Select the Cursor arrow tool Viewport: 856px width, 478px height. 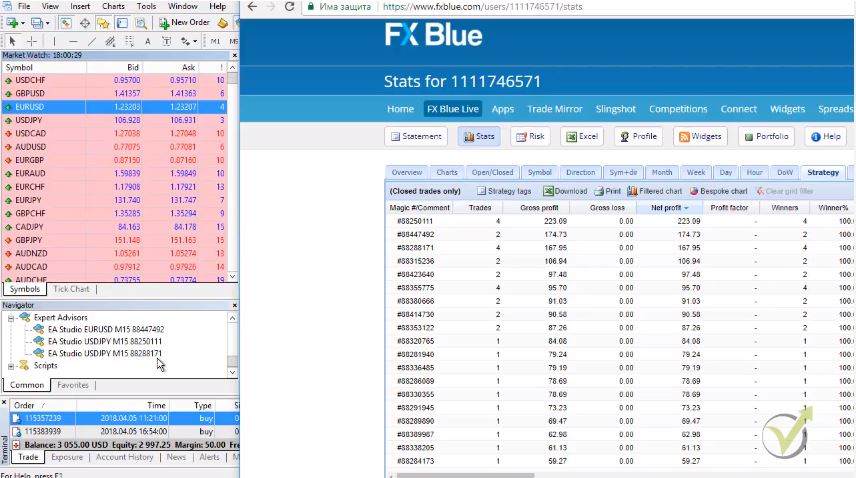tap(13, 41)
